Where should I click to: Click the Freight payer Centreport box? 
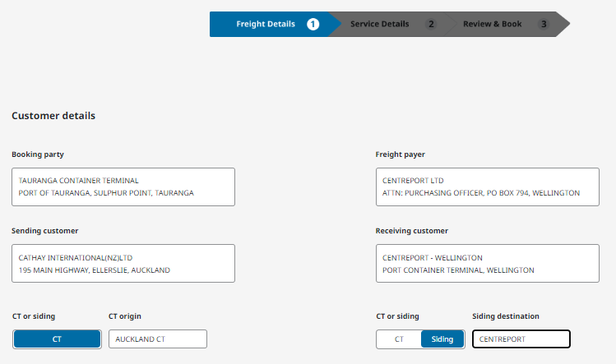[487, 187]
